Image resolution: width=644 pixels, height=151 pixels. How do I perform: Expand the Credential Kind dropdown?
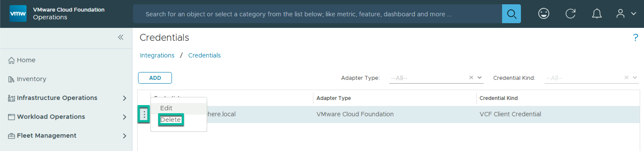pos(634,78)
